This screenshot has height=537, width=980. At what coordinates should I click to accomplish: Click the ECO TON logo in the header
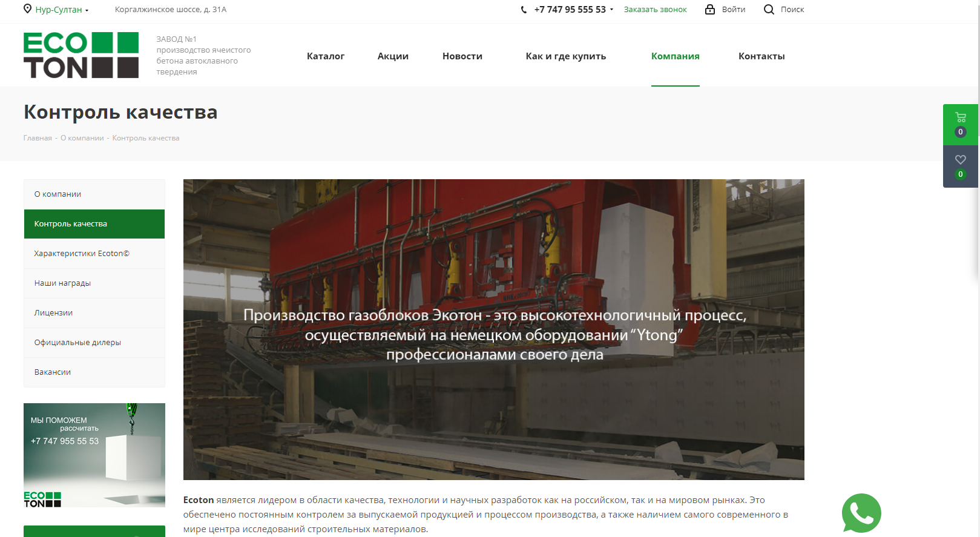pos(81,55)
